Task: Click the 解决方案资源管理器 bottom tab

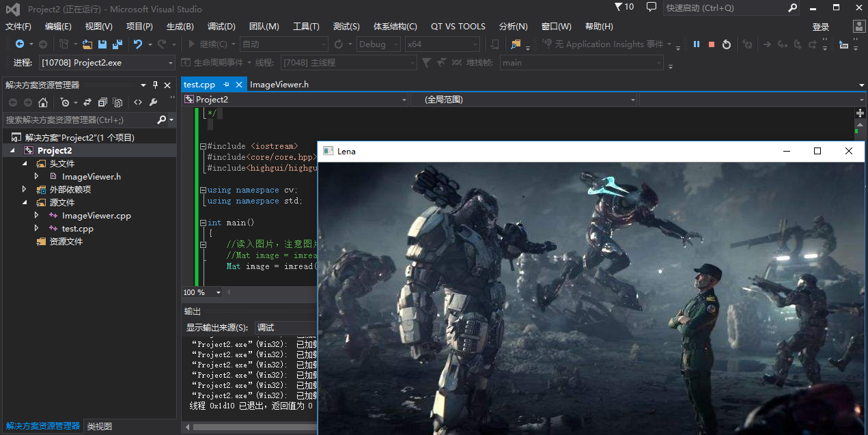Action: point(42,426)
